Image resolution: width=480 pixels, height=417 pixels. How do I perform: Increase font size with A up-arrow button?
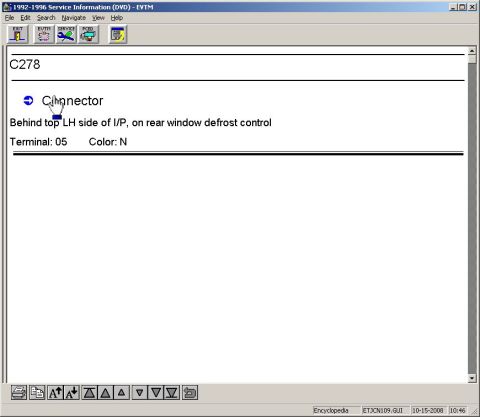click(x=55, y=392)
